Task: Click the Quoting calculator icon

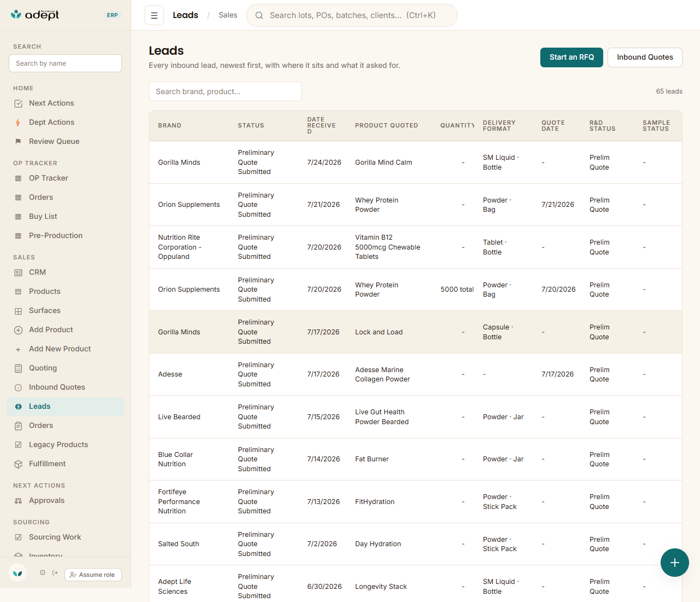Action: pyautogui.click(x=18, y=368)
